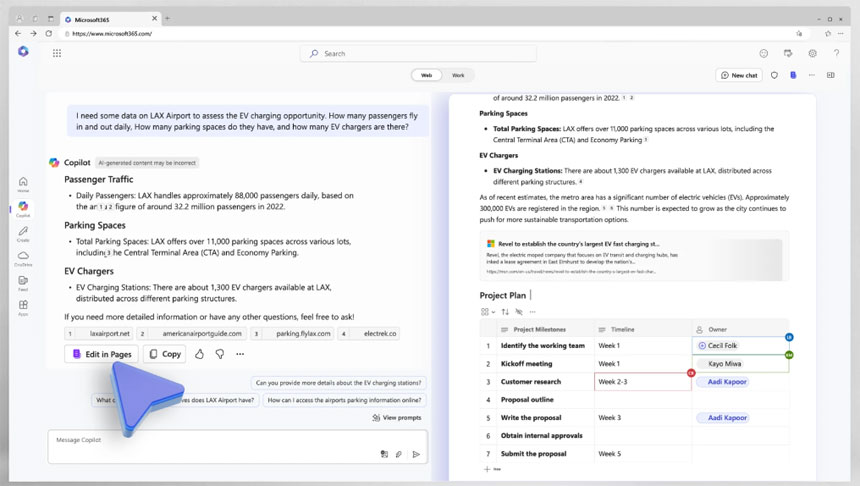Image resolution: width=860 pixels, height=486 pixels.
Task: Open the laxairport.net citation
Action: [x=99, y=334]
